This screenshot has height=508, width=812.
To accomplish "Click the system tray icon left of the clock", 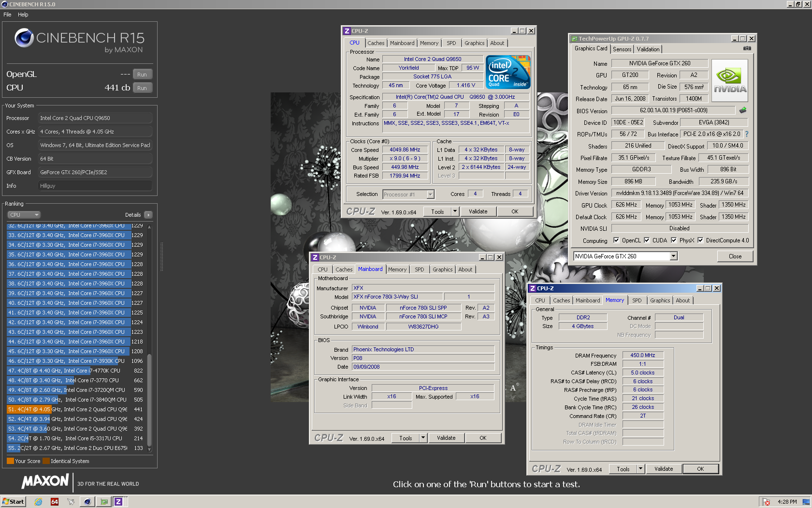I will point(766,502).
